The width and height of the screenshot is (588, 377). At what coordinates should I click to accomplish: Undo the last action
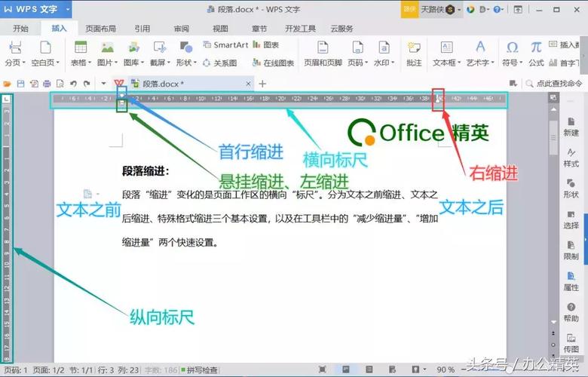[x=74, y=84]
